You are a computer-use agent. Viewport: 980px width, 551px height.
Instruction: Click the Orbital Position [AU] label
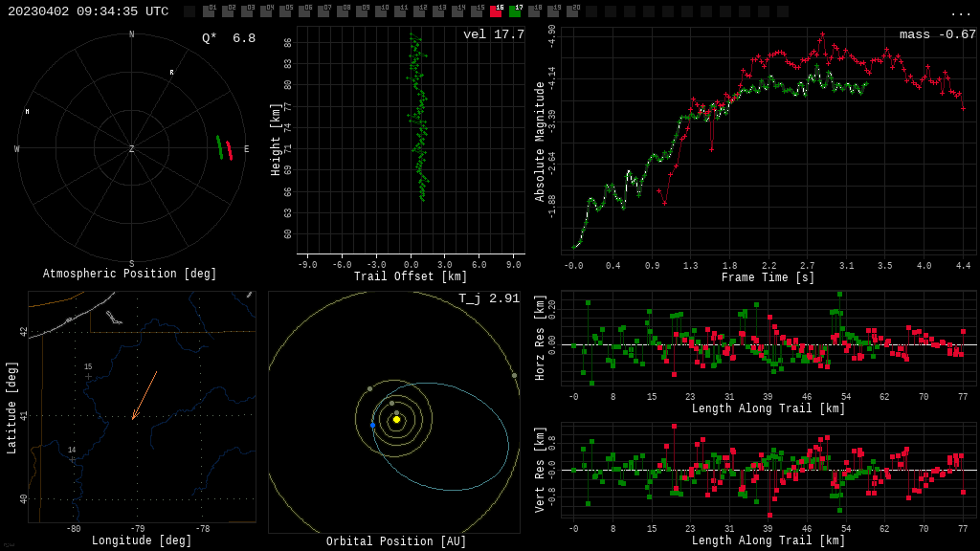(396, 541)
